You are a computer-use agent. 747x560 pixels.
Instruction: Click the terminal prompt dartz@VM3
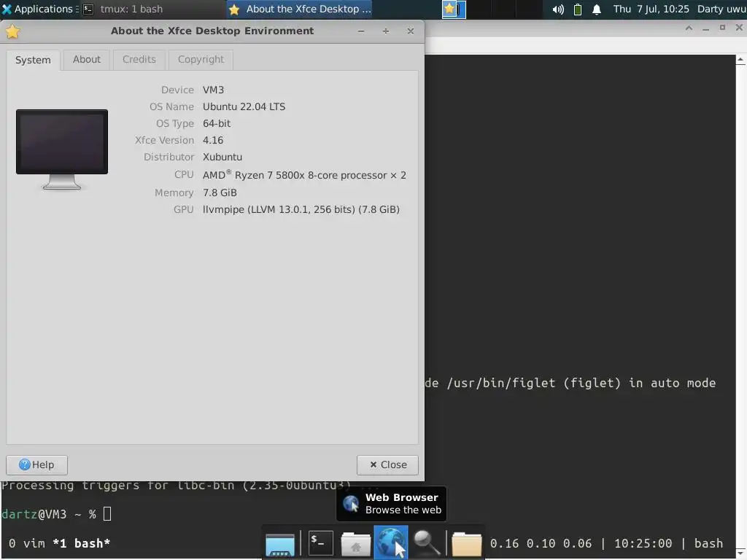34,514
